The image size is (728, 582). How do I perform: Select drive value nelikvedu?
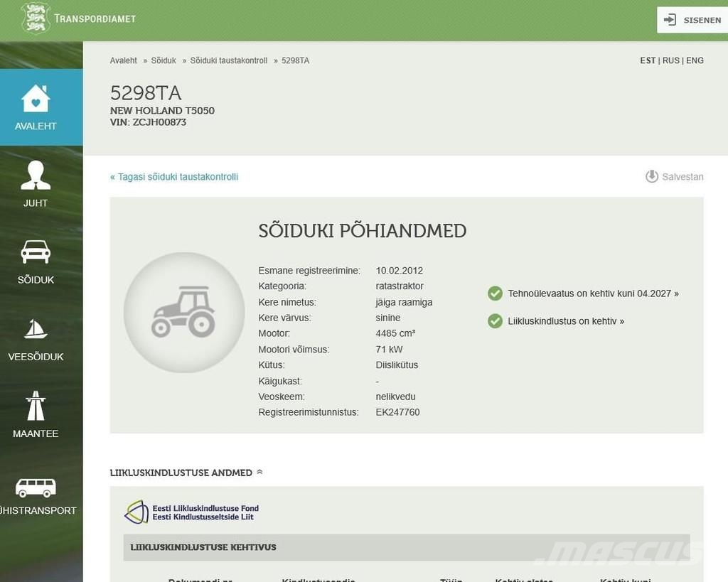coord(395,397)
